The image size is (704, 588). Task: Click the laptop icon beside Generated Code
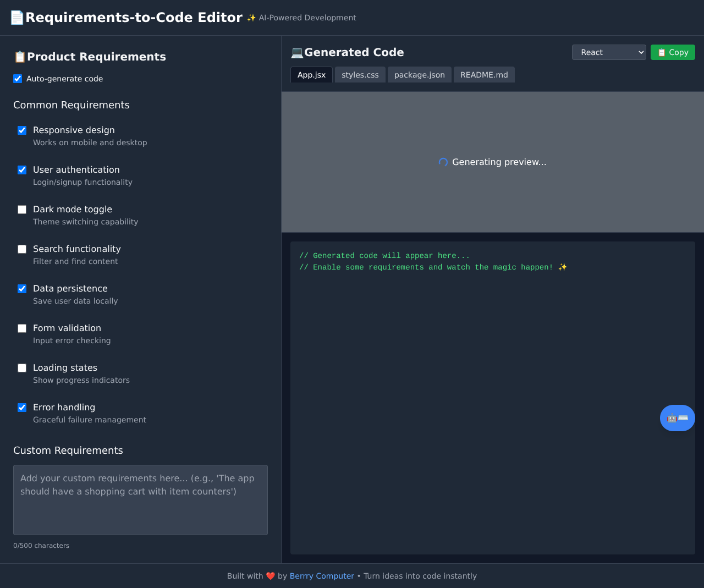297,52
